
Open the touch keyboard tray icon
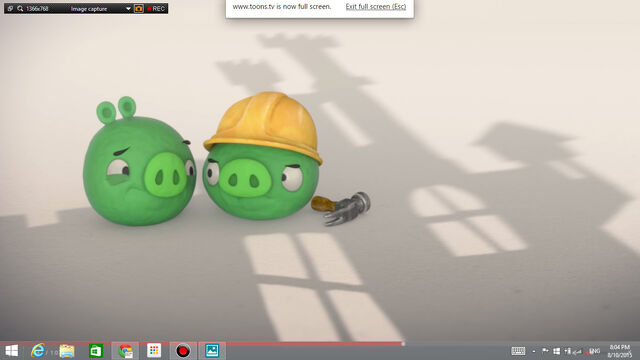pos(518,351)
